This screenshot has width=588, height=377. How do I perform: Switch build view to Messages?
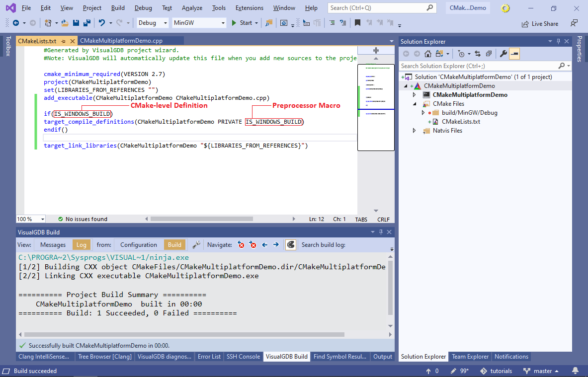click(53, 244)
